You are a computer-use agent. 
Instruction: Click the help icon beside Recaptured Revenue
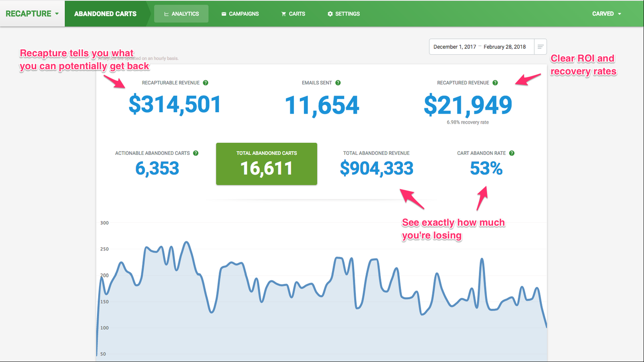pyautogui.click(x=496, y=82)
